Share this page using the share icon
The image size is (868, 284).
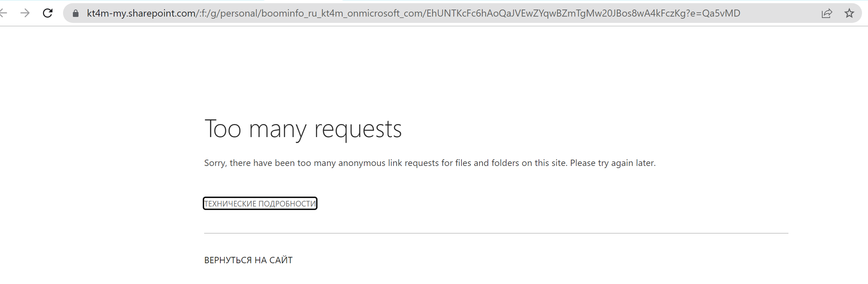tap(826, 13)
